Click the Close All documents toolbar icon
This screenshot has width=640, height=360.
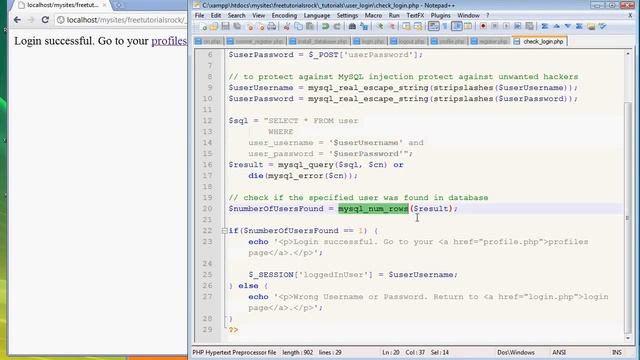[261, 27]
